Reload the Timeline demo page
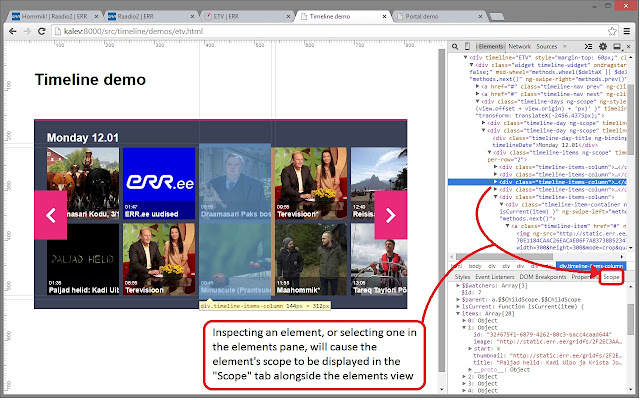The height and width of the screenshot is (400, 640). click(x=41, y=31)
